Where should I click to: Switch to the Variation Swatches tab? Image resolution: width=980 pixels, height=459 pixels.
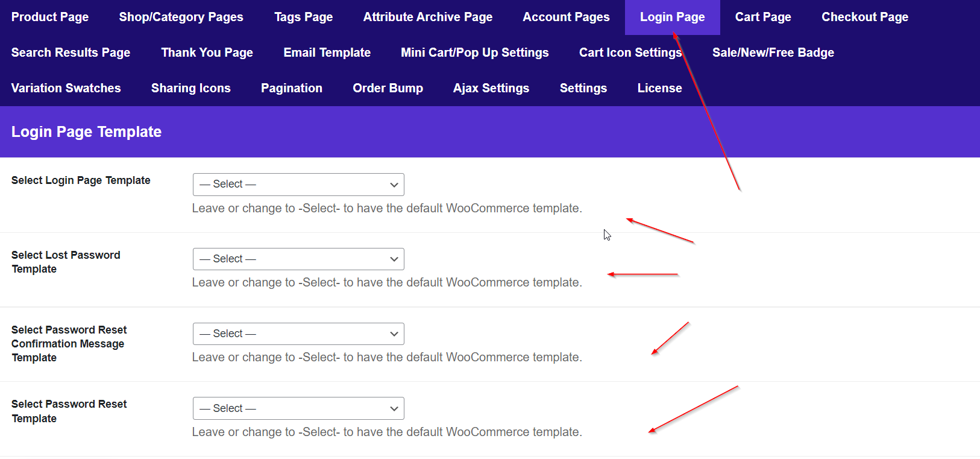tap(66, 89)
